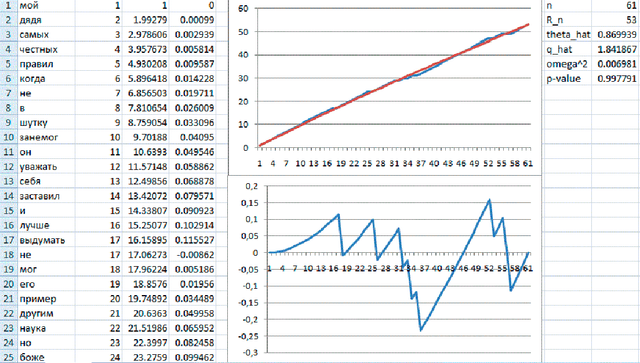Screen dimensions: 640x363
Task: Select value 13.42072
Action: (145, 196)
